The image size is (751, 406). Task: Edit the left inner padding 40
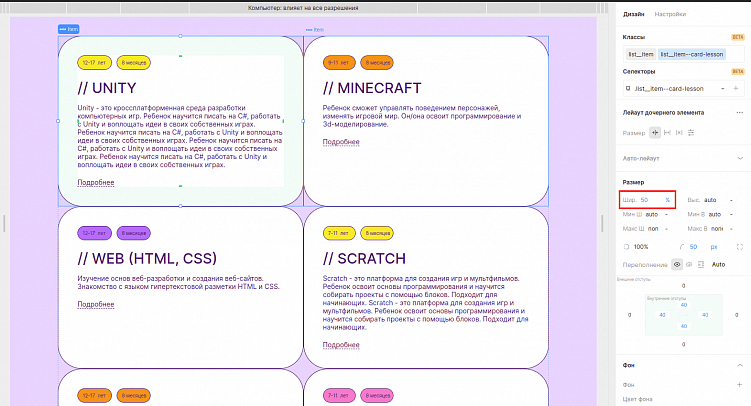pyautogui.click(x=662, y=315)
